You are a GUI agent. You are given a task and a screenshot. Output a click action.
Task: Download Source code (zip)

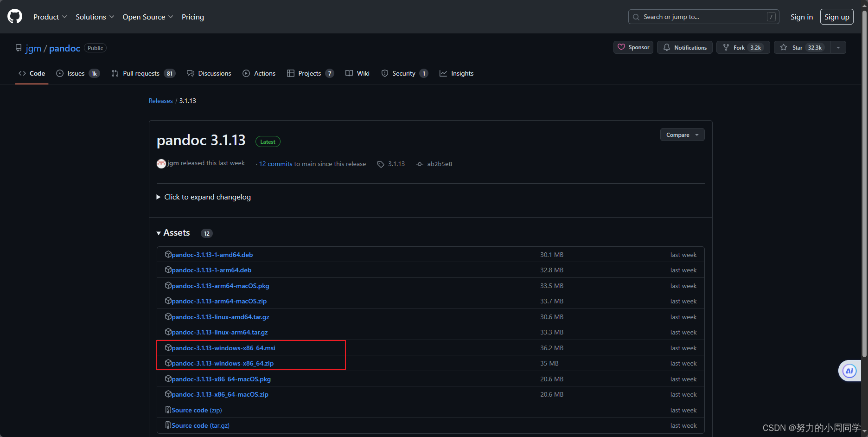(x=197, y=410)
